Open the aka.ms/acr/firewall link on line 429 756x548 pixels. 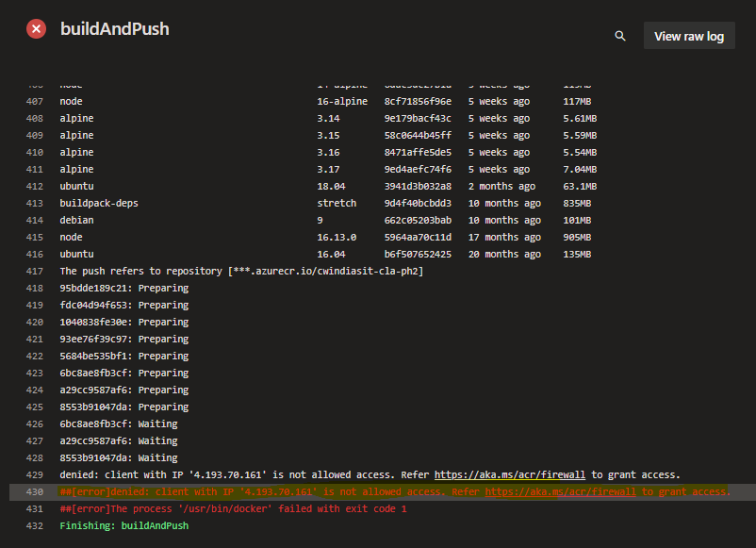pyautogui.click(x=510, y=474)
